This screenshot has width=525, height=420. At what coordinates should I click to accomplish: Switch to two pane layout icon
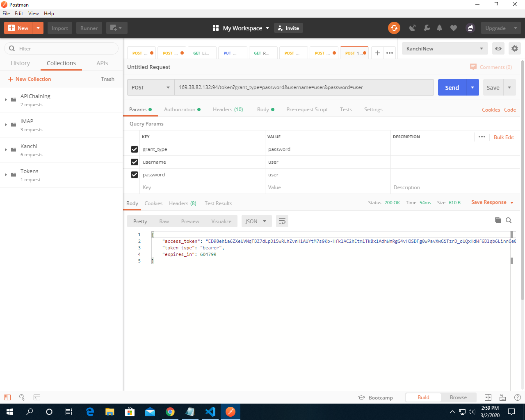[488, 397]
